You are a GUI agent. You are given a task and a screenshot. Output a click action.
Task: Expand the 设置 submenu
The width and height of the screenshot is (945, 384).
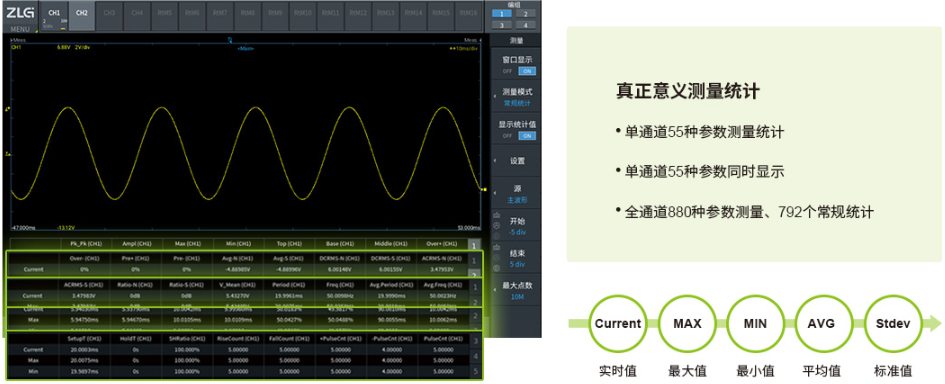pos(516,161)
